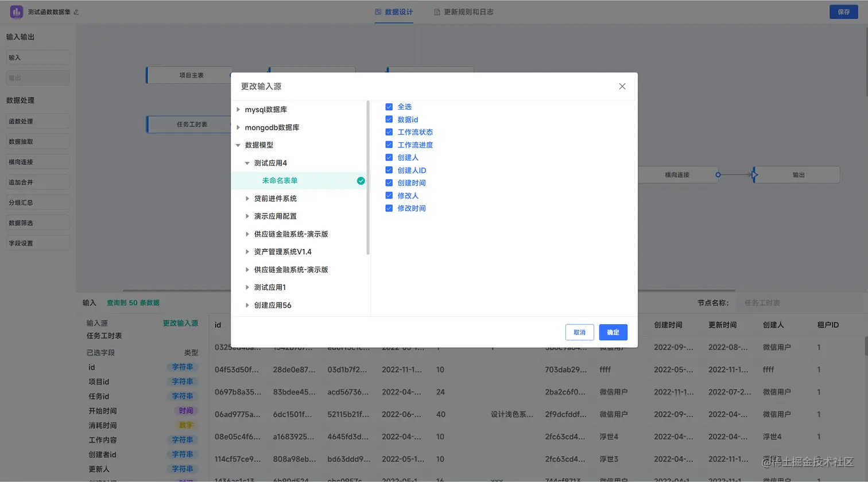The width and height of the screenshot is (868, 482).
Task: Click the 任务工时表 canvas node
Action: pos(190,125)
